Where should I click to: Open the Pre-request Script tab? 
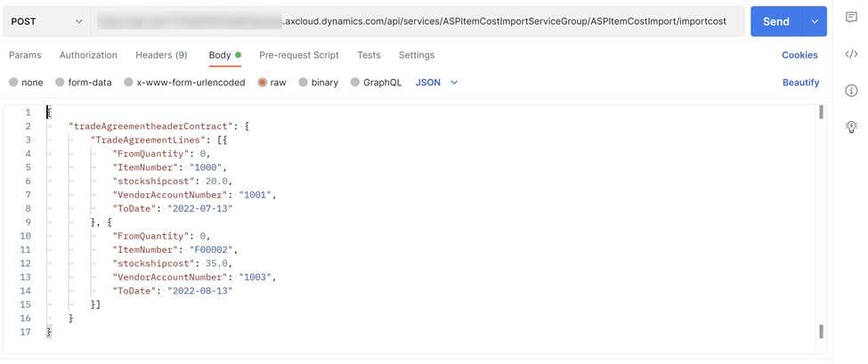[x=298, y=55]
